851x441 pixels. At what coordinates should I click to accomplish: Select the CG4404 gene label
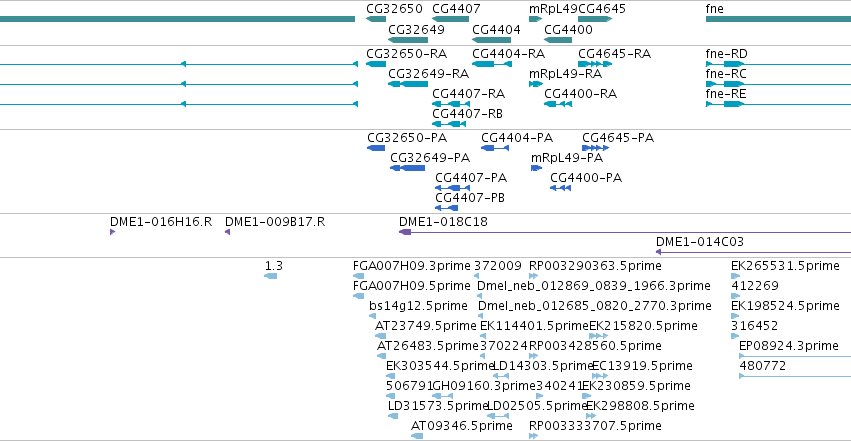click(496, 29)
